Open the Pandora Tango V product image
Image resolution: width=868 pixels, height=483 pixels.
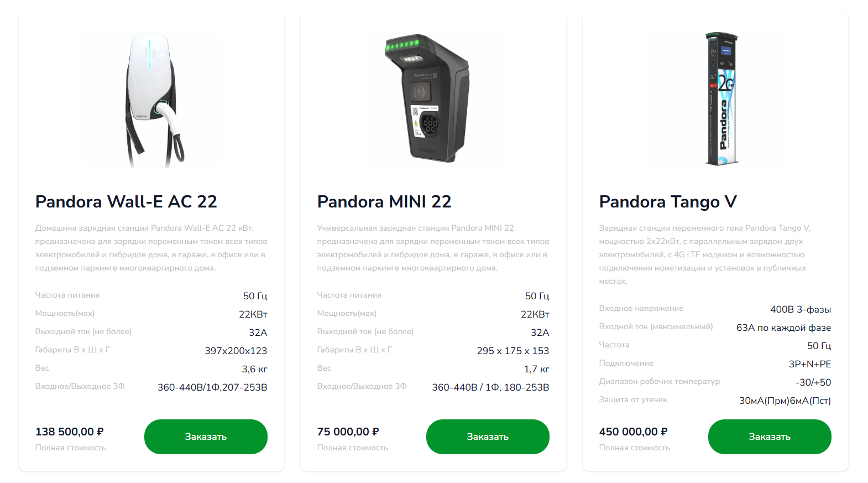point(715,100)
